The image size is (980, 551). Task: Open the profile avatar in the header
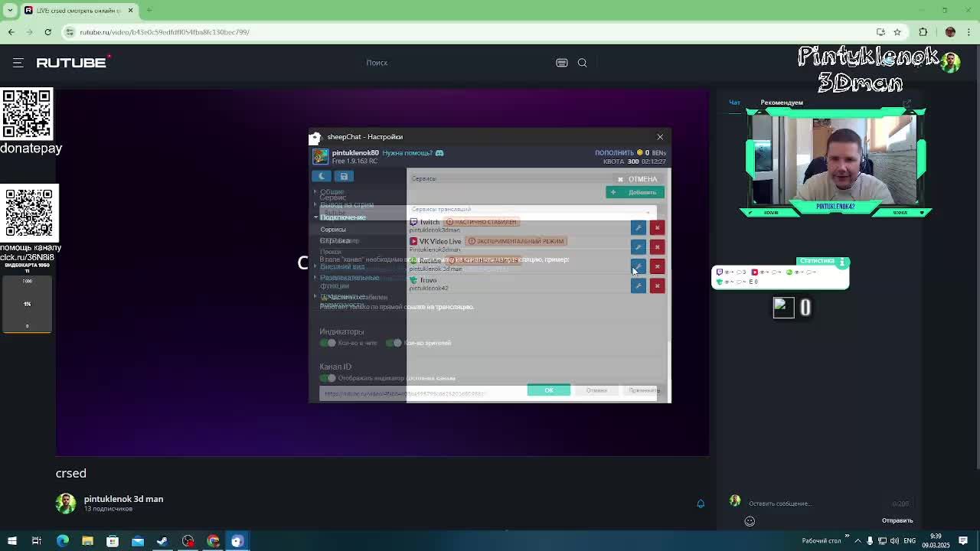coord(950,63)
